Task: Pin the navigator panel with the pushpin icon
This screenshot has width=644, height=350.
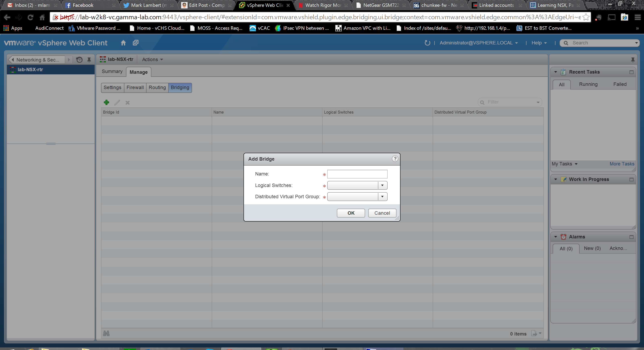Action: [89, 60]
